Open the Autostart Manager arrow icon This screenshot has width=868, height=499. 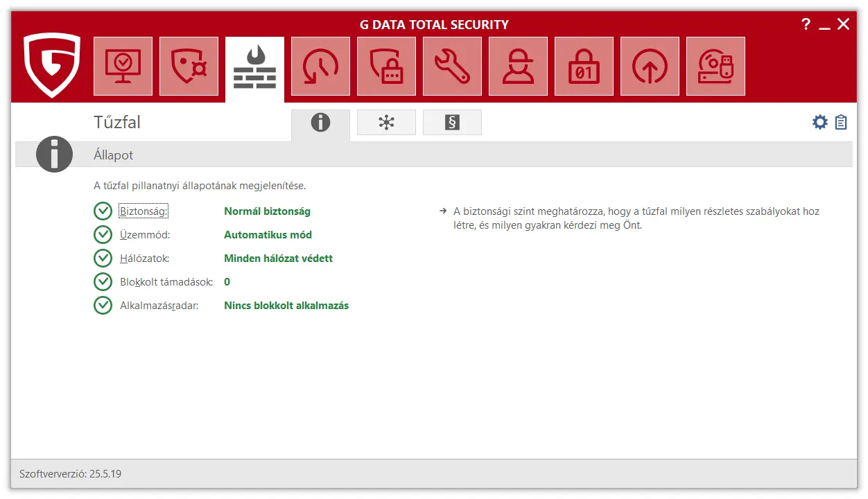click(x=650, y=67)
